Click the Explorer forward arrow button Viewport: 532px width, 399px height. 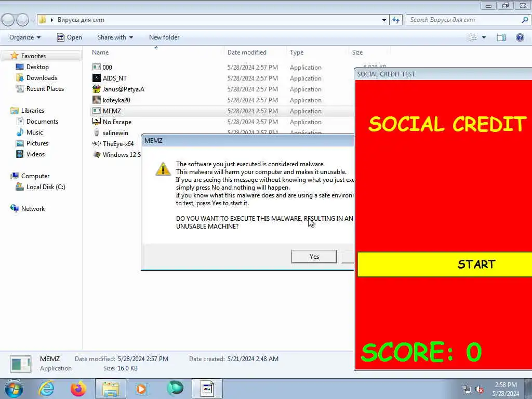tap(22, 20)
